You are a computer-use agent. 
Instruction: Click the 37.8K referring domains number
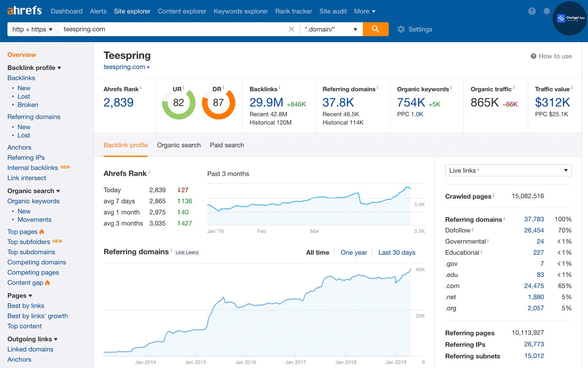[x=338, y=103]
